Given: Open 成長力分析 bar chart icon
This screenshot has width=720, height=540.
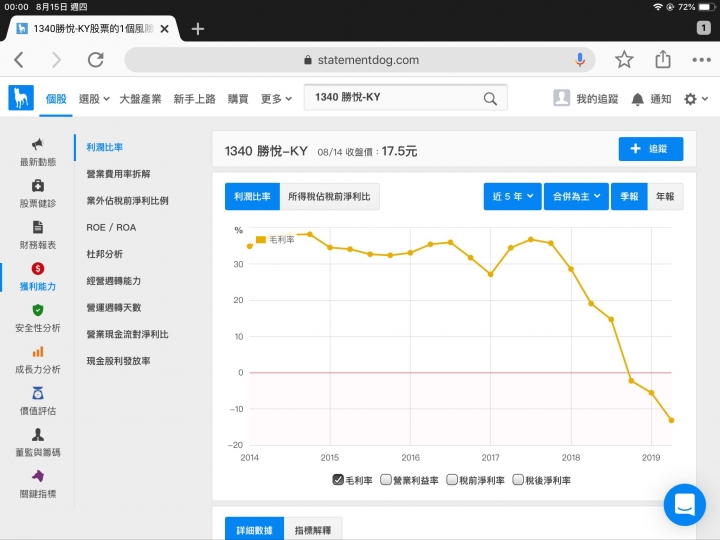Looking at the screenshot, I should pos(38,352).
